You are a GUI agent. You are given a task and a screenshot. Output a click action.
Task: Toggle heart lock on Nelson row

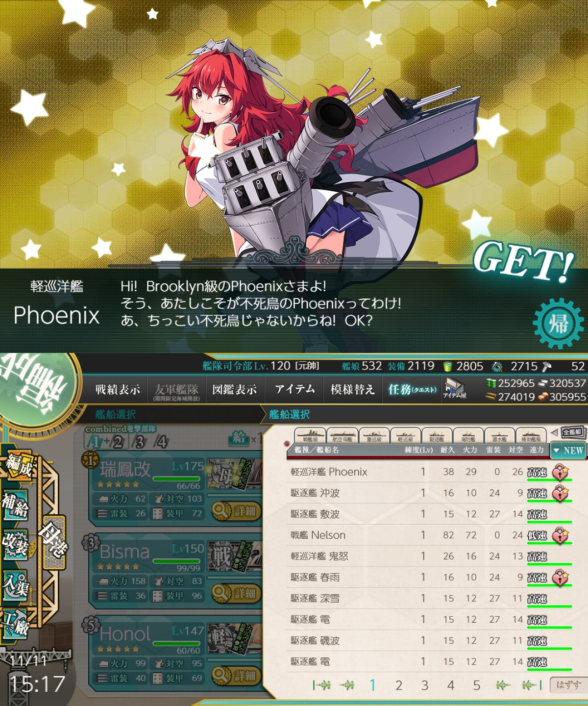point(560,535)
